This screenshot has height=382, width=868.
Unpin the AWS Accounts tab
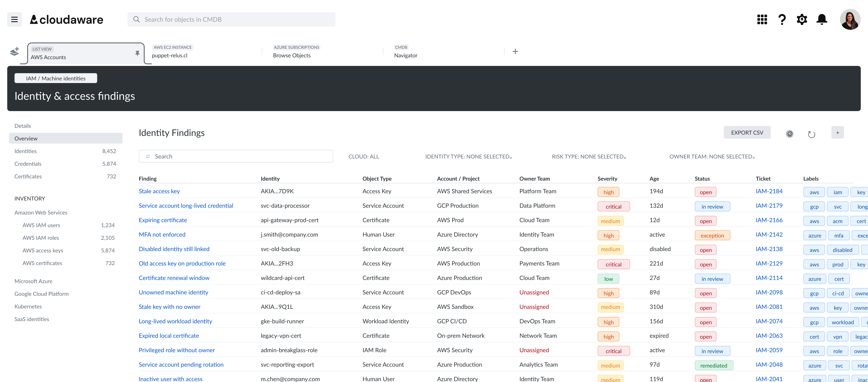[137, 53]
